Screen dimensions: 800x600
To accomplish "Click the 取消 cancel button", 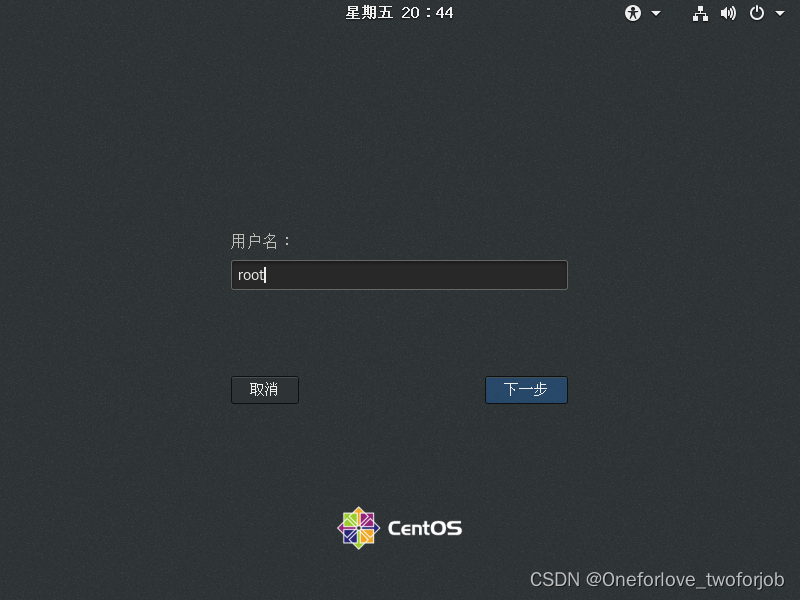I will tap(265, 390).
